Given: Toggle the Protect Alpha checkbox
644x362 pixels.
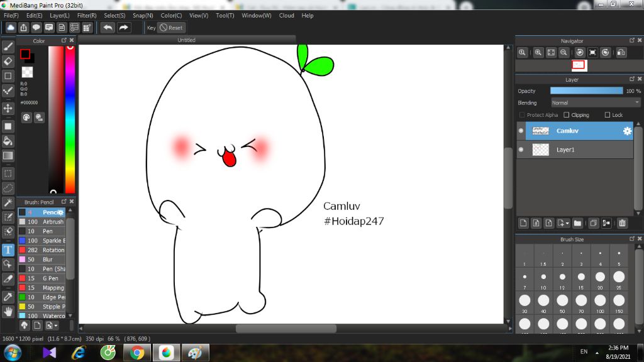Looking at the screenshot, I should (522, 115).
